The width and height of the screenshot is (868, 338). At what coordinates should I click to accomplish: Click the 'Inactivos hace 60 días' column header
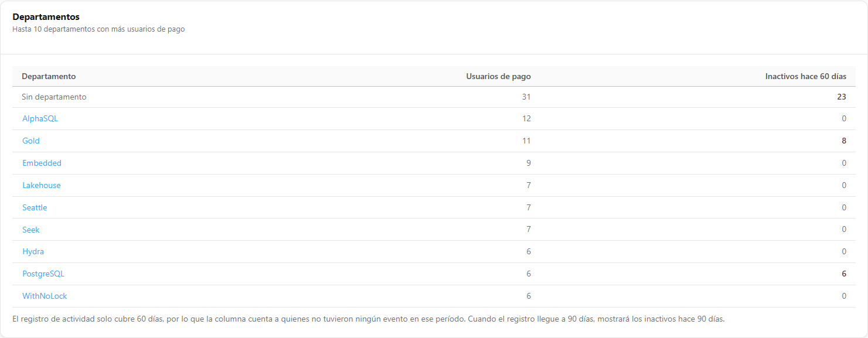click(x=806, y=76)
